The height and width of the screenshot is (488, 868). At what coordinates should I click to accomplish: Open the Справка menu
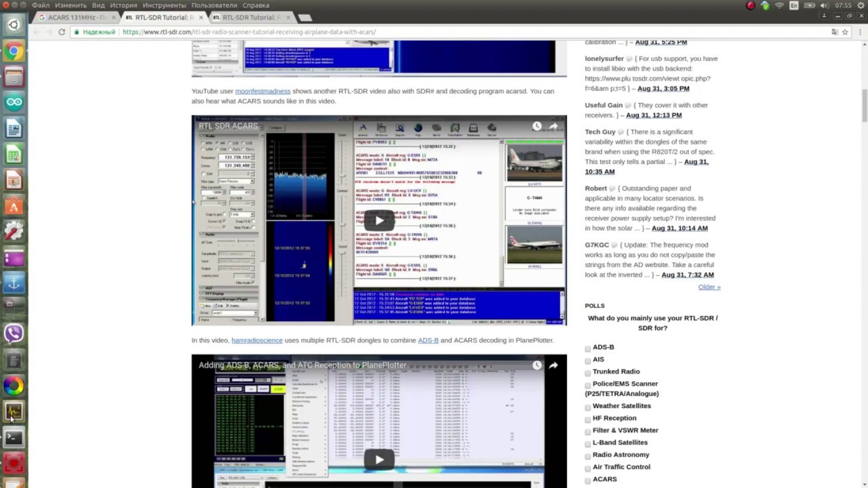(x=256, y=5)
